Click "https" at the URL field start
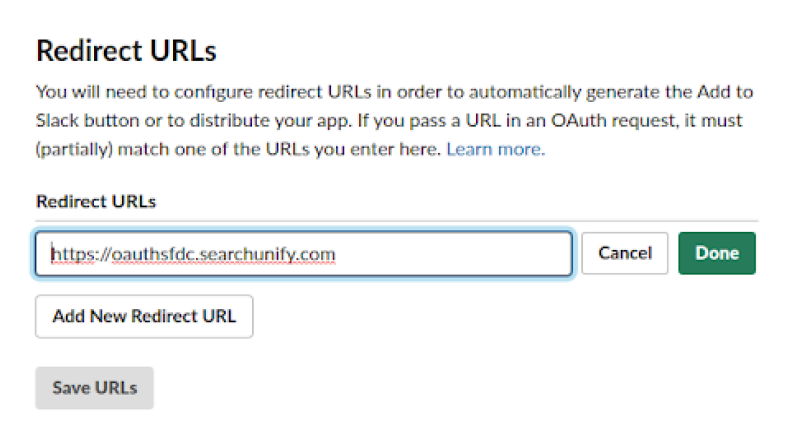The width and height of the screenshot is (786, 442). [x=70, y=254]
